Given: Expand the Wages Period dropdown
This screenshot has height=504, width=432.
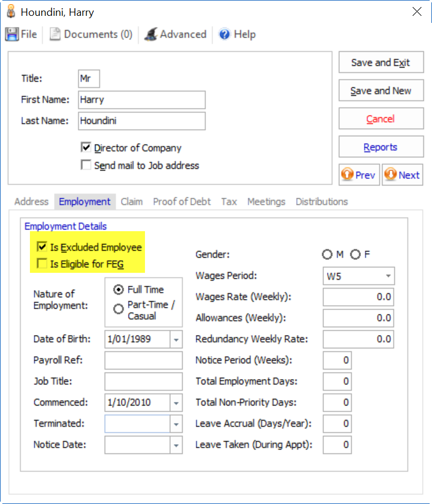Looking at the screenshot, I should pyautogui.click(x=388, y=276).
